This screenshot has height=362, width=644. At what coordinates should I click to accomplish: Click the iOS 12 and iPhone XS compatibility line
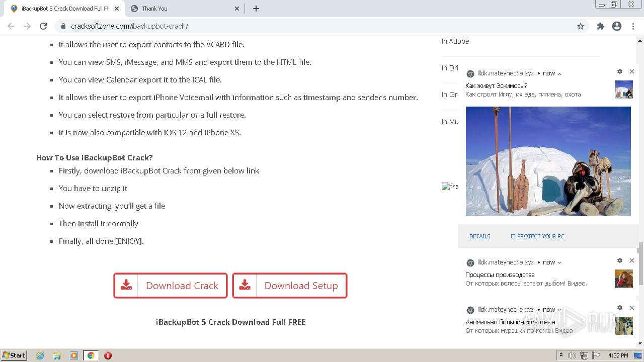[x=150, y=132]
